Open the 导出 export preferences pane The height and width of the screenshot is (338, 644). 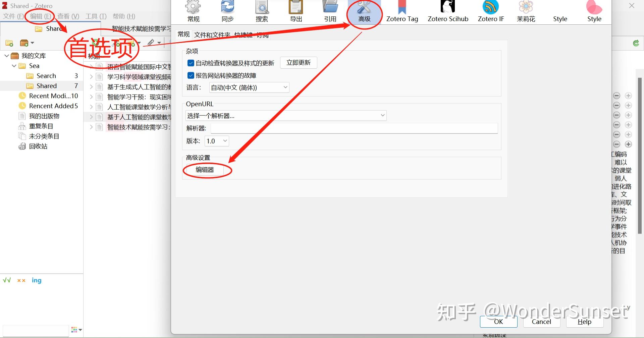[296, 11]
